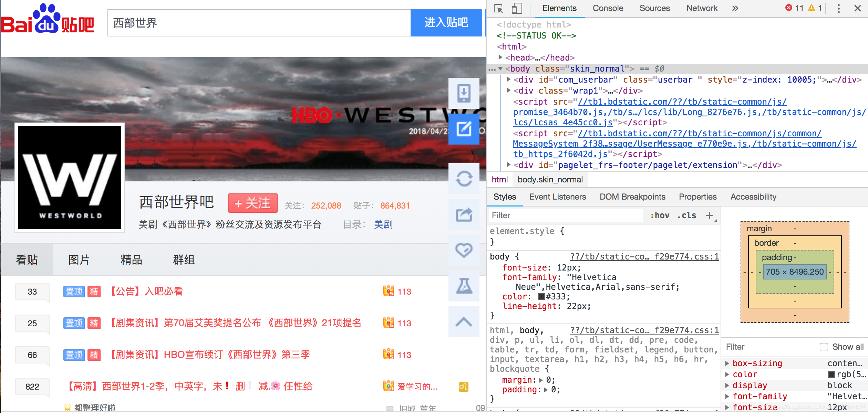This screenshot has height=413, width=868.
Task: Click the heart favorite sidebar icon
Action: click(x=464, y=250)
